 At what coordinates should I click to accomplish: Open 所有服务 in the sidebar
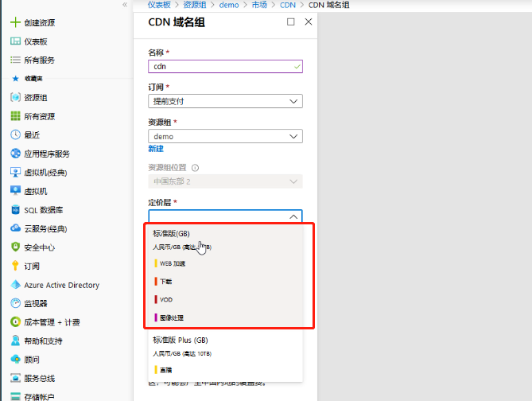[x=39, y=60]
